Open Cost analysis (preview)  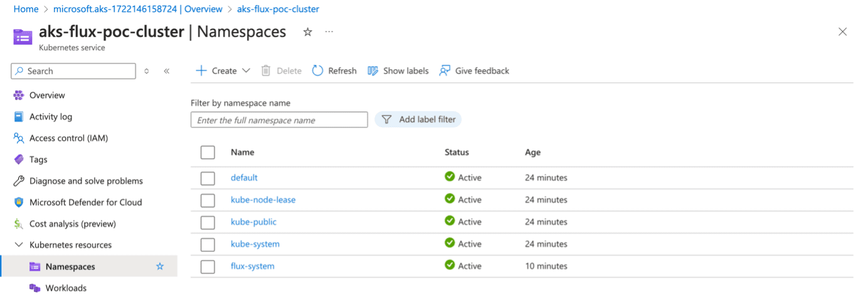pyautogui.click(x=73, y=224)
